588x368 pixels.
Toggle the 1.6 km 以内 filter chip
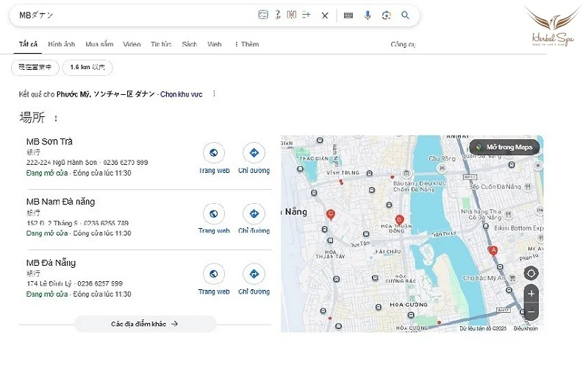(x=87, y=68)
